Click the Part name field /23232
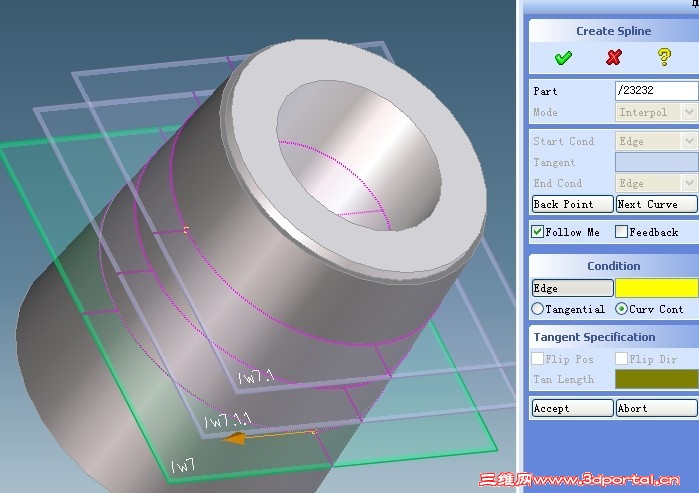This screenshot has width=699, height=493. point(657,90)
